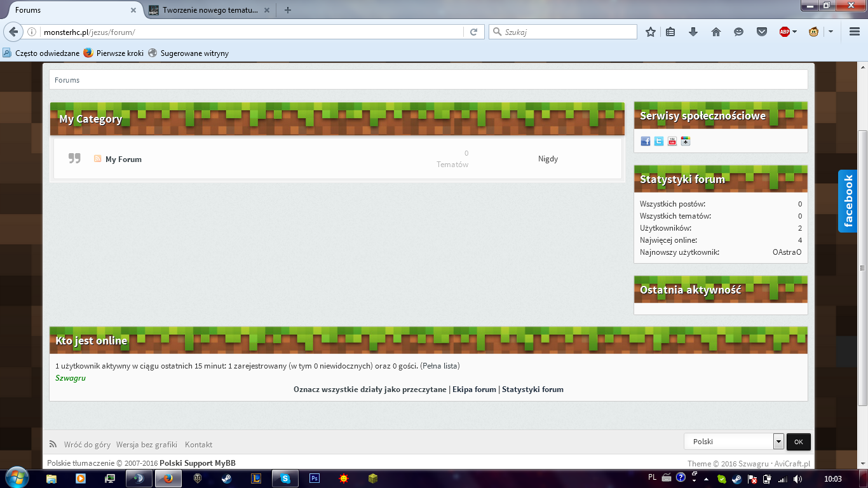Open Statystyki forum link in footer bar

coord(532,390)
